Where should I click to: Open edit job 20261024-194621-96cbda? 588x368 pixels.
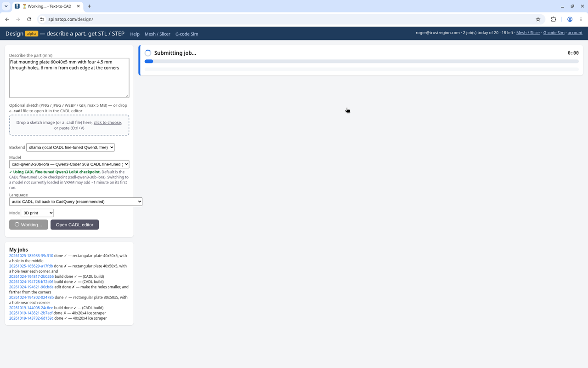tap(31, 287)
